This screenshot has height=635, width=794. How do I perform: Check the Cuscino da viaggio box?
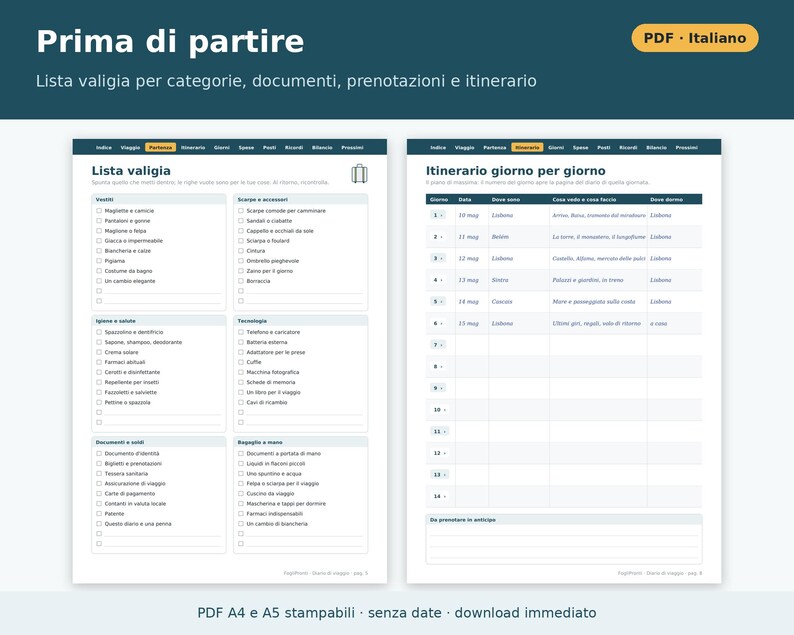pyautogui.click(x=241, y=493)
